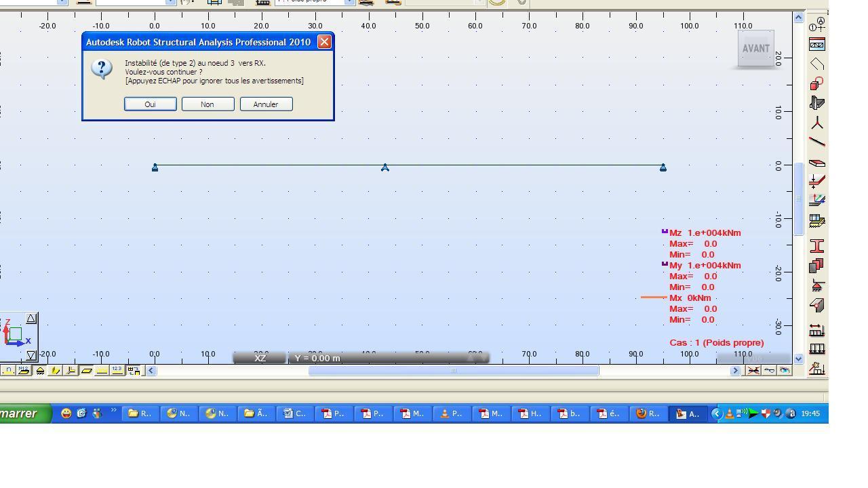The image size is (868, 488).
Task: Switch to the Word document taskbar item C..
Action: coord(294,413)
